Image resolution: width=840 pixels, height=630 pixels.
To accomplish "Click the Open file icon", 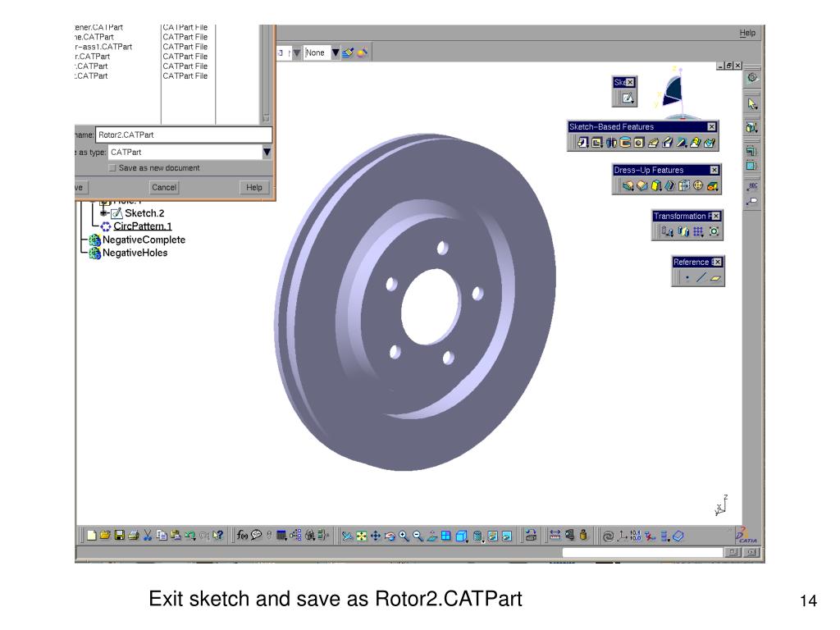I will (x=105, y=535).
